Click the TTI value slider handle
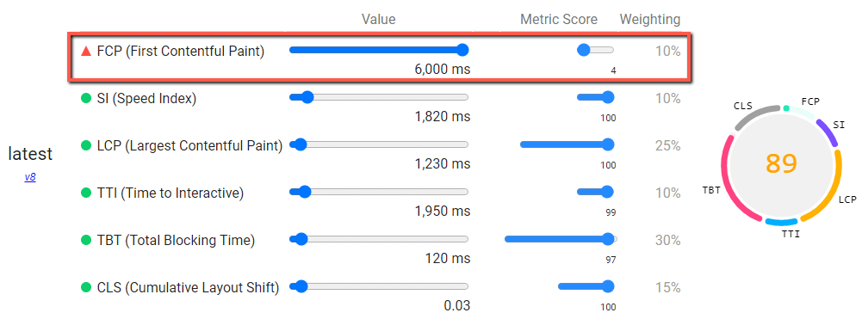 pos(305,193)
